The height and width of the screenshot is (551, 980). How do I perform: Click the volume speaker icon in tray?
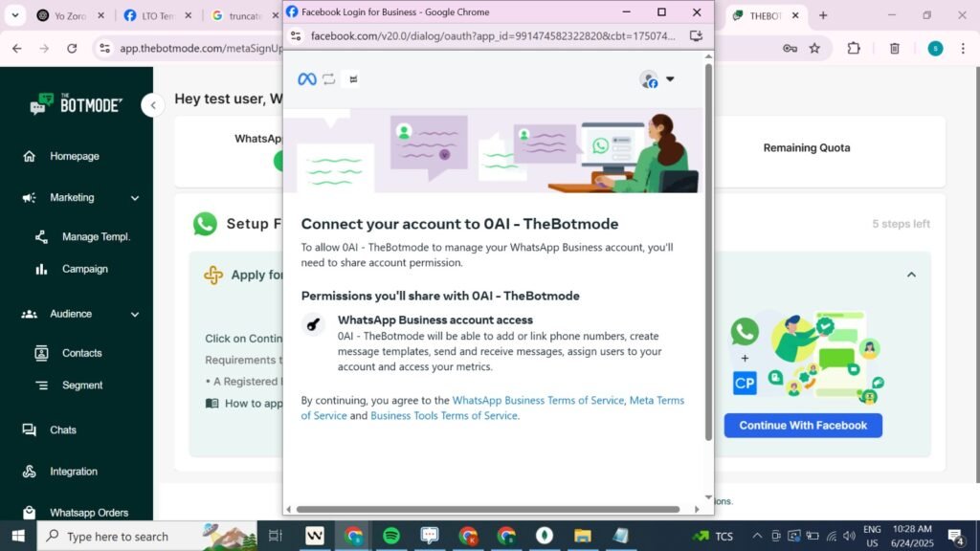849,536
